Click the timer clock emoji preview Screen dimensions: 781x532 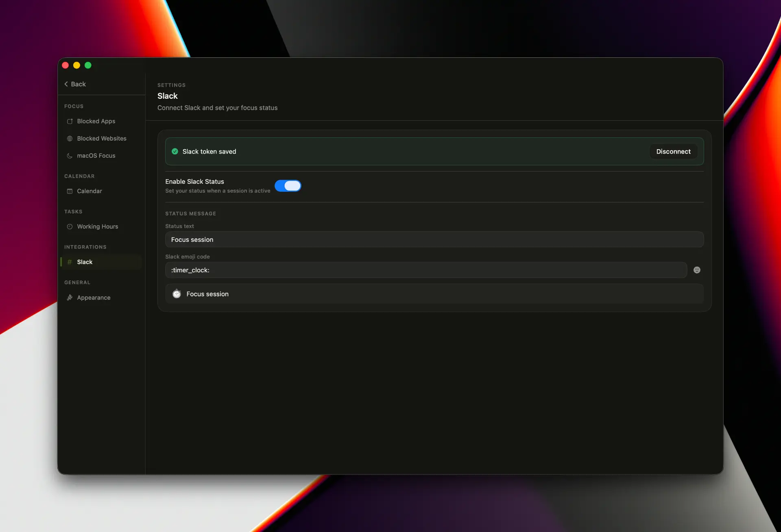[x=177, y=294]
